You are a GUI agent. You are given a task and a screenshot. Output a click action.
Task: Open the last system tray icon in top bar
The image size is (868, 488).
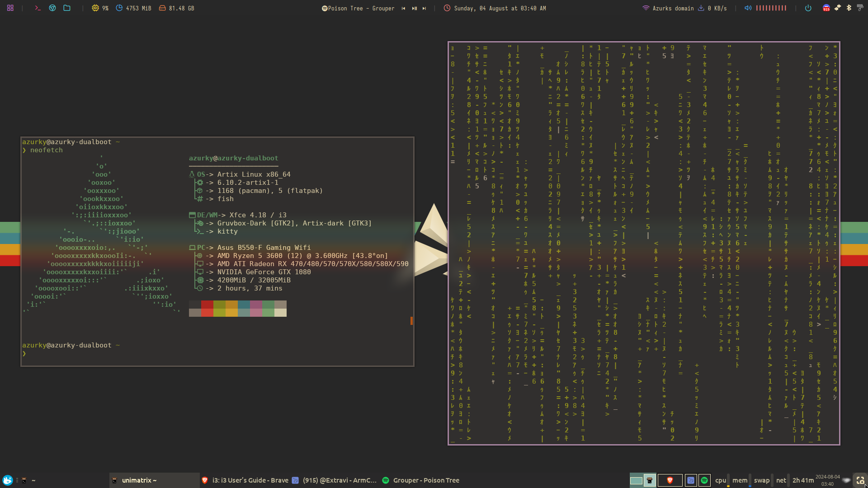(x=860, y=8)
